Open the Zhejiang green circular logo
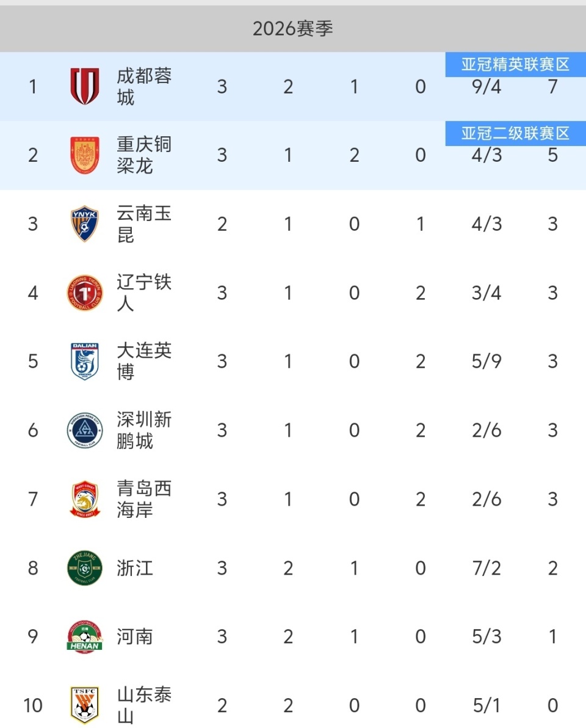Screen dimensions: 586x728 click(84, 568)
